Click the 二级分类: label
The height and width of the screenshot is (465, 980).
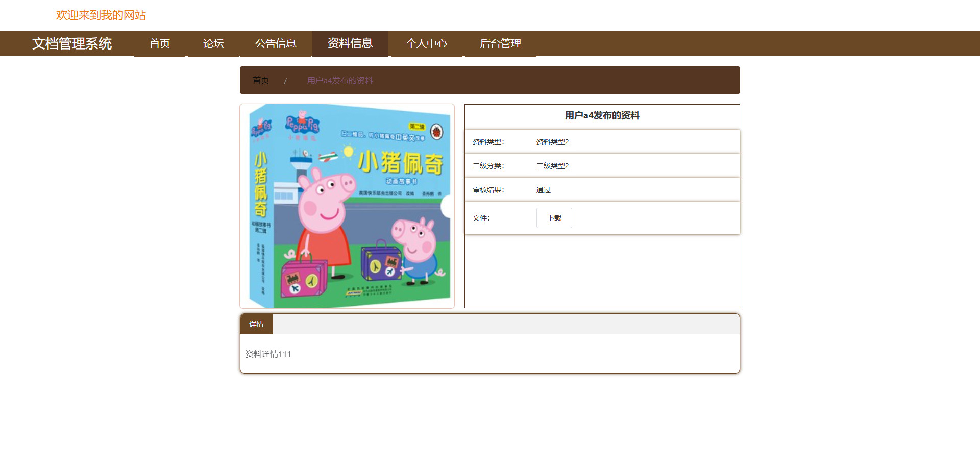tap(488, 166)
